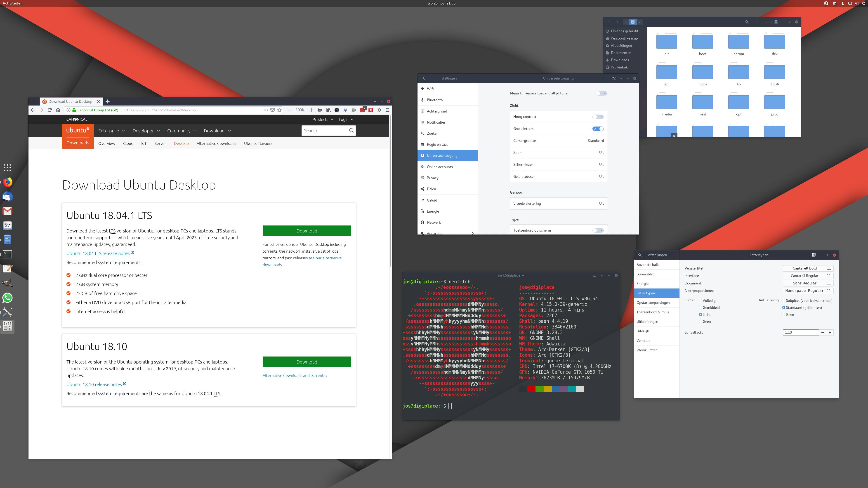Change Cursorgrootte Standaard setting
The image size is (868, 488).
pyautogui.click(x=558, y=141)
